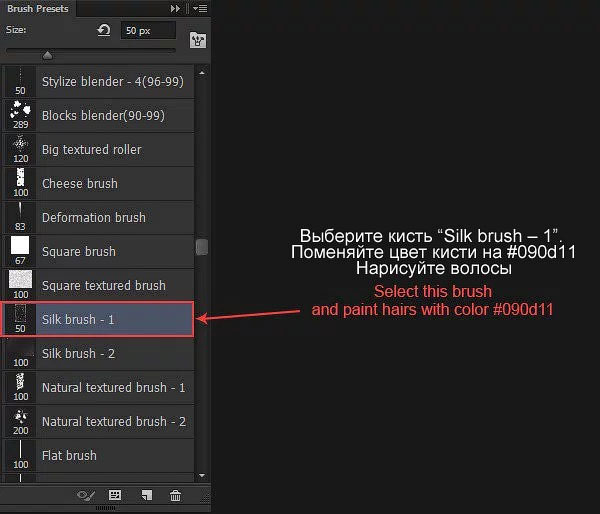This screenshot has width=600, height=514.
Task: Switch to Brush Presets tab
Action: [38, 8]
